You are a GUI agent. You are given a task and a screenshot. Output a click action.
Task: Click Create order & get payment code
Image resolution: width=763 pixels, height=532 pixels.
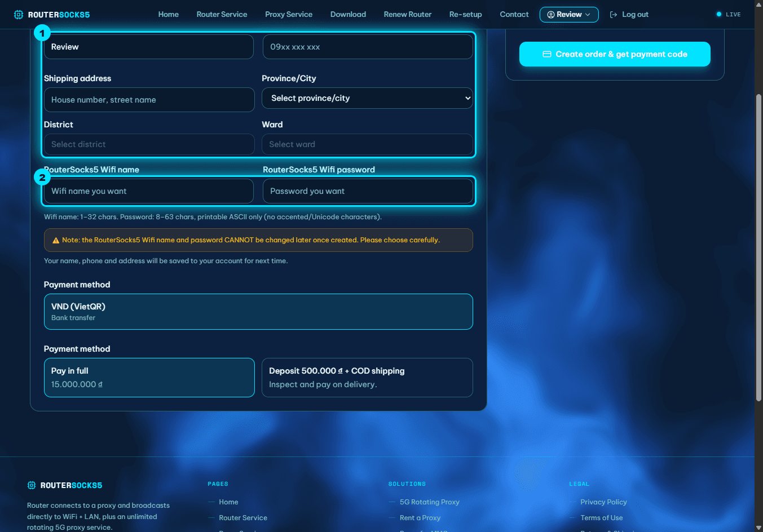(615, 54)
